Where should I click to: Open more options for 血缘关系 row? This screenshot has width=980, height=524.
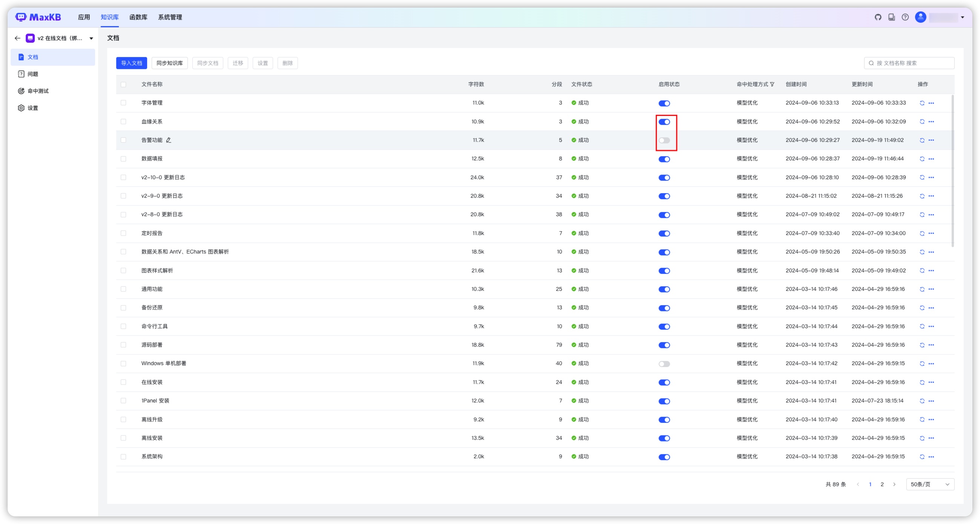point(931,122)
